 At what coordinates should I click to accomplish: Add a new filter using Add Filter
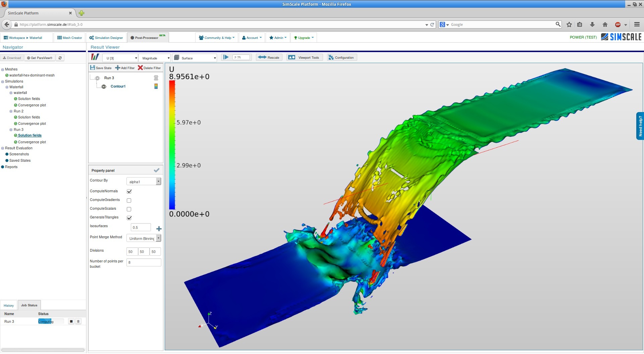[x=124, y=68]
